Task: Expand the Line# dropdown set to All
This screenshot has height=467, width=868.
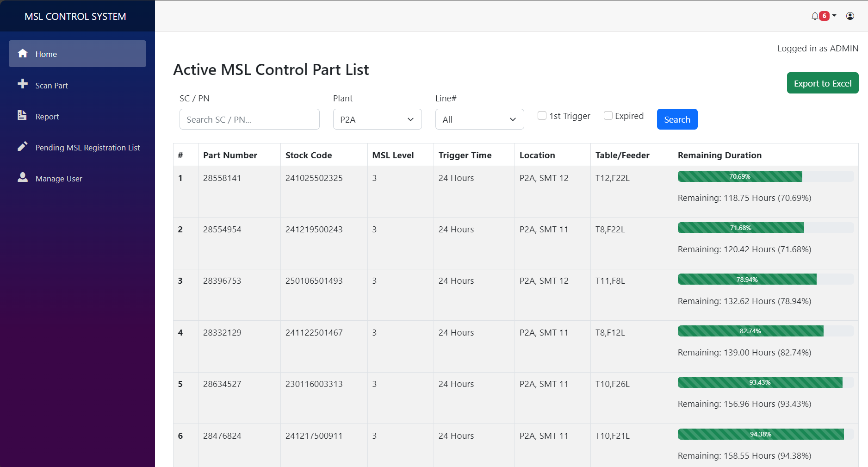Action: 479,119
